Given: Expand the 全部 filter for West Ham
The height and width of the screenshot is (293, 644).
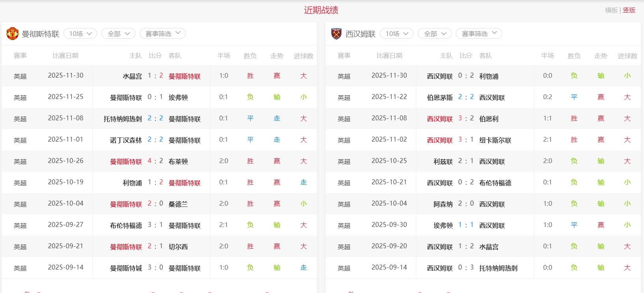Looking at the screenshot, I should 434,34.
